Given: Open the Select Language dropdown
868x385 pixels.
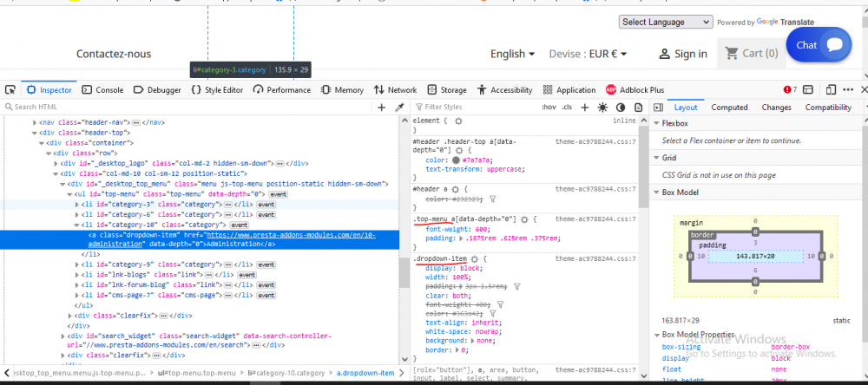Looking at the screenshot, I should [x=665, y=22].
